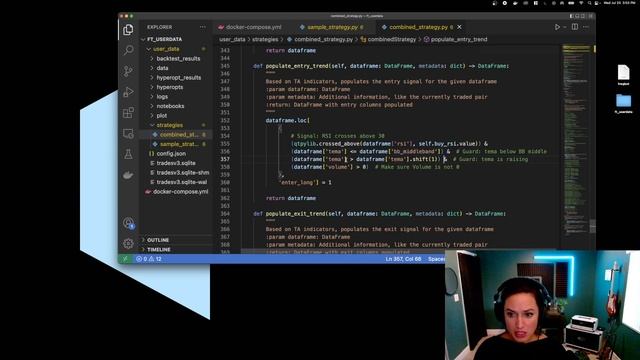Open the Accounts menu icon
The height and width of the screenshot is (360, 640).
pyautogui.click(x=128, y=223)
